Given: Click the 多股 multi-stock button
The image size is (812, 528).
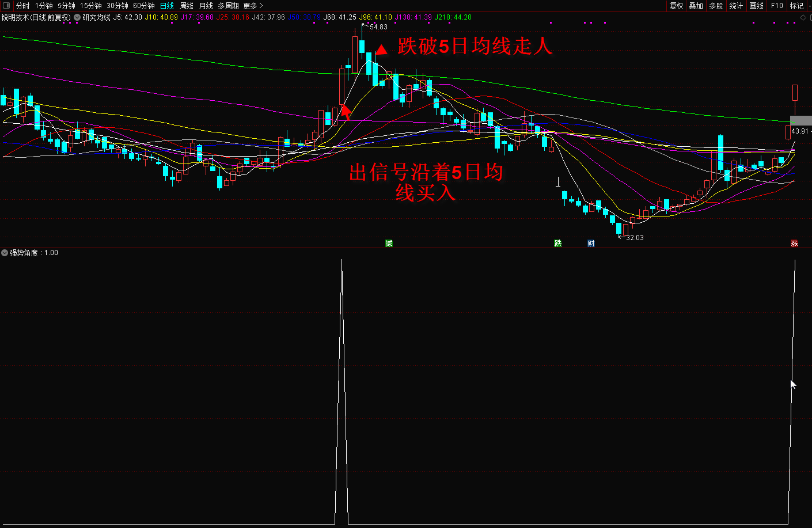Looking at the screenshot, I should 716,6.
